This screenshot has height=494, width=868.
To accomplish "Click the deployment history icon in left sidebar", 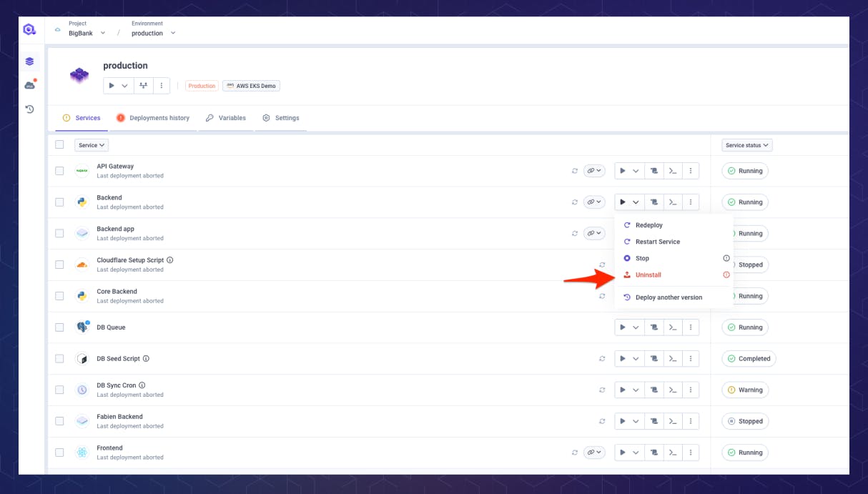I will (29, 109).
